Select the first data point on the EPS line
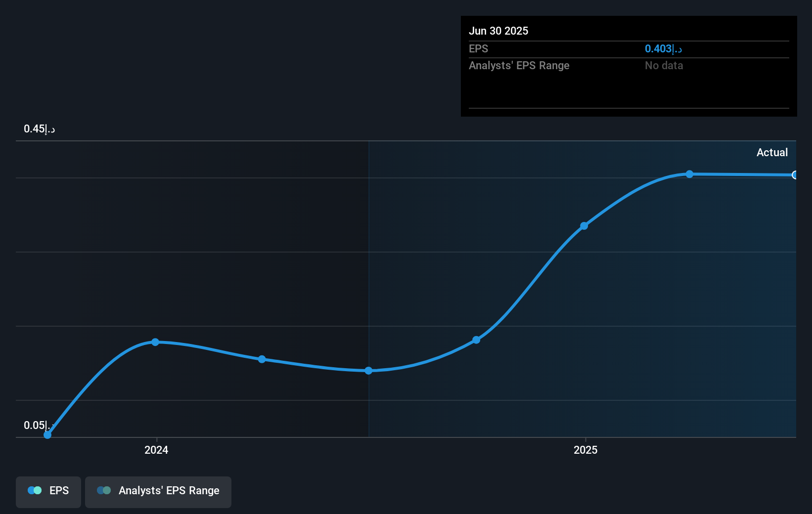Screen dimensions: 812x514 pyautogui.click(x=47, y=435)
